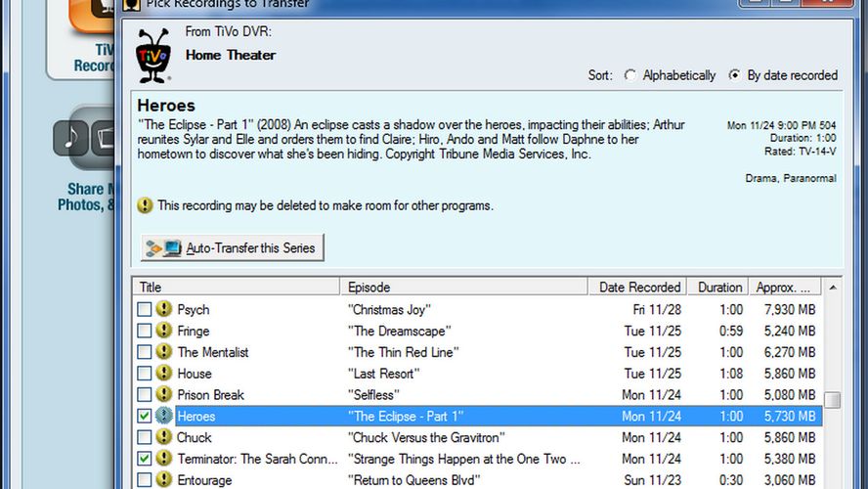Click the 1:08 duration for House
Viewport: 868px width, 489px height.
731,374
